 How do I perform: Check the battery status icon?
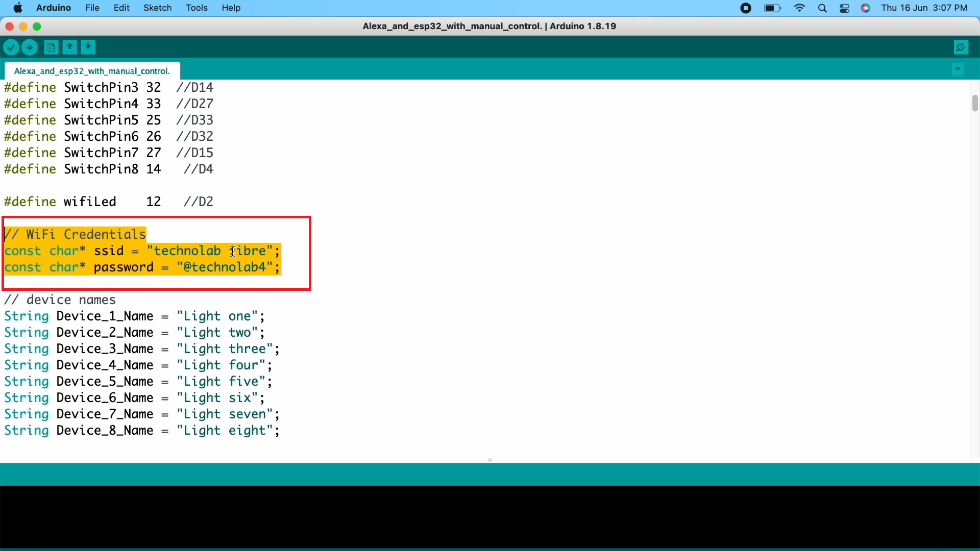click(x=772, y=8)
